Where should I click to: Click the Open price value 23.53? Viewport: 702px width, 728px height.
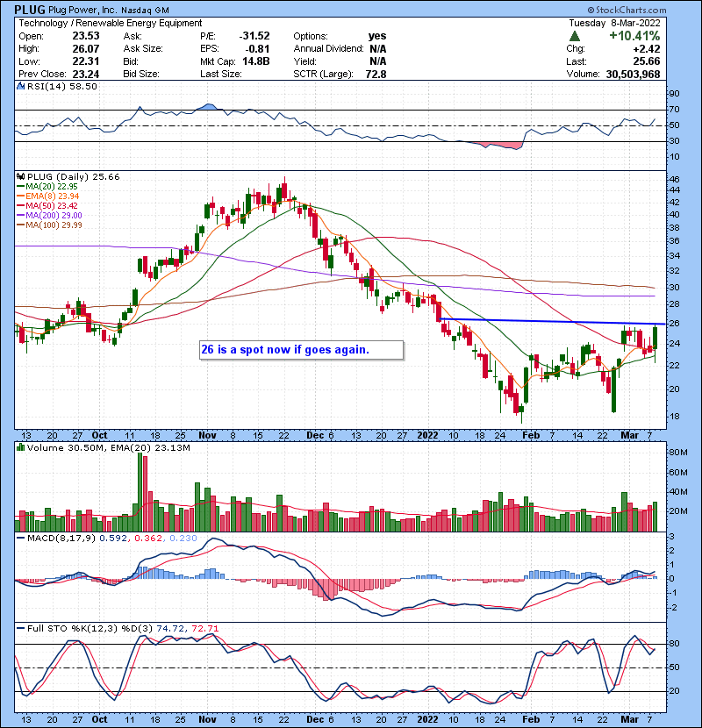pos(86,36)
